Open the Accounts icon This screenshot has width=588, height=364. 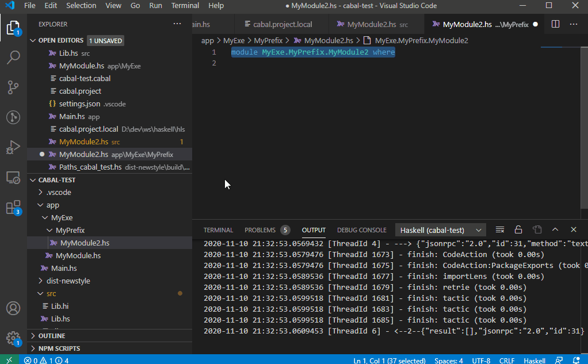pyautogui.click(x=13, y=308)
